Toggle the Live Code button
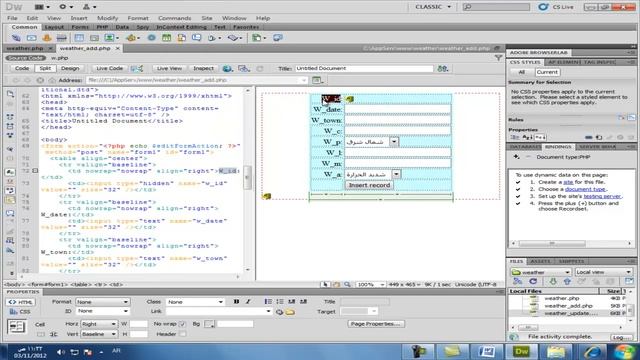Screen dimensions: 640x360 tap(109, 69)
